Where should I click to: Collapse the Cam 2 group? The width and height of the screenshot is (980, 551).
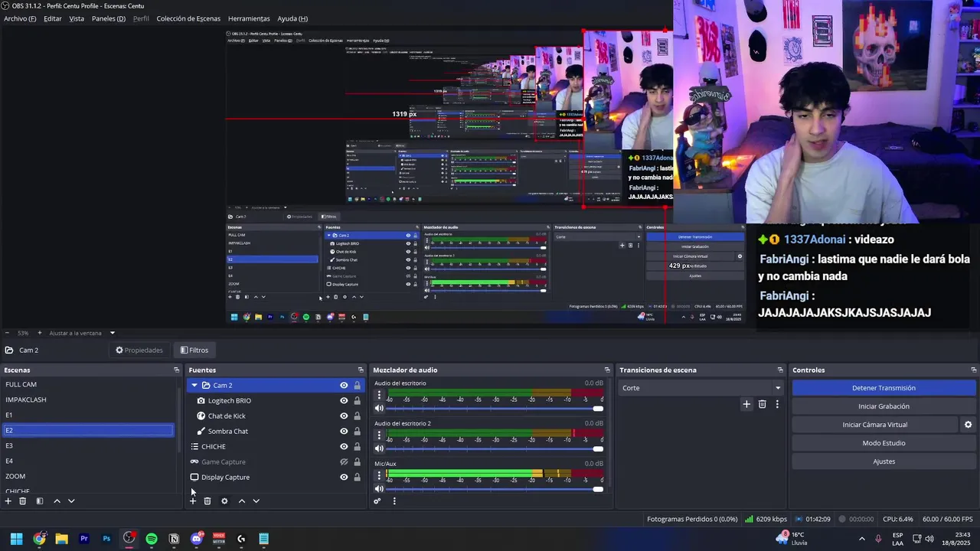pyautogui.click(x=194, y=386)
